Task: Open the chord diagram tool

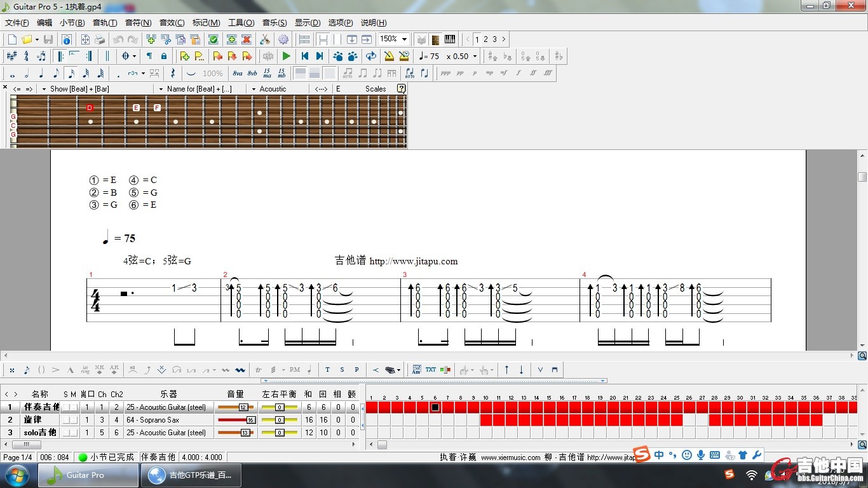Action: (416, 370)
